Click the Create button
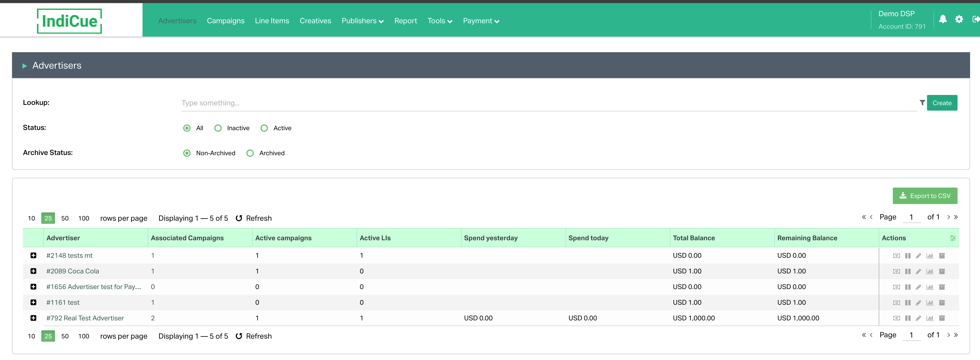The height and width of the screenshot is (360, 980). (942, 103)
